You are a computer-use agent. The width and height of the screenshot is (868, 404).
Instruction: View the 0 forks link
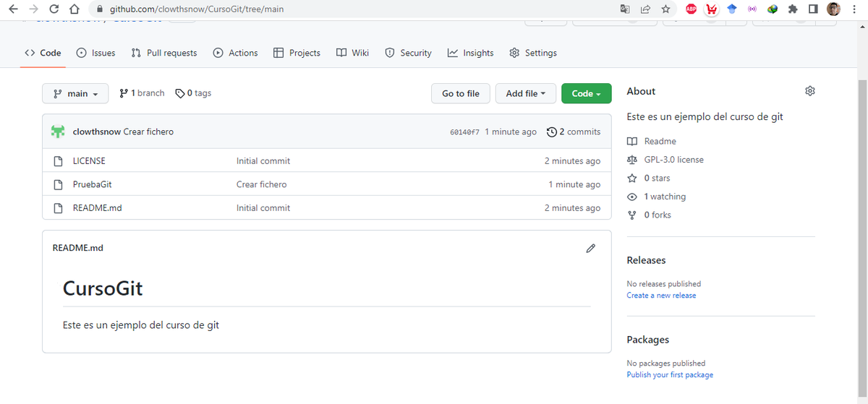[x=649, y=215]
